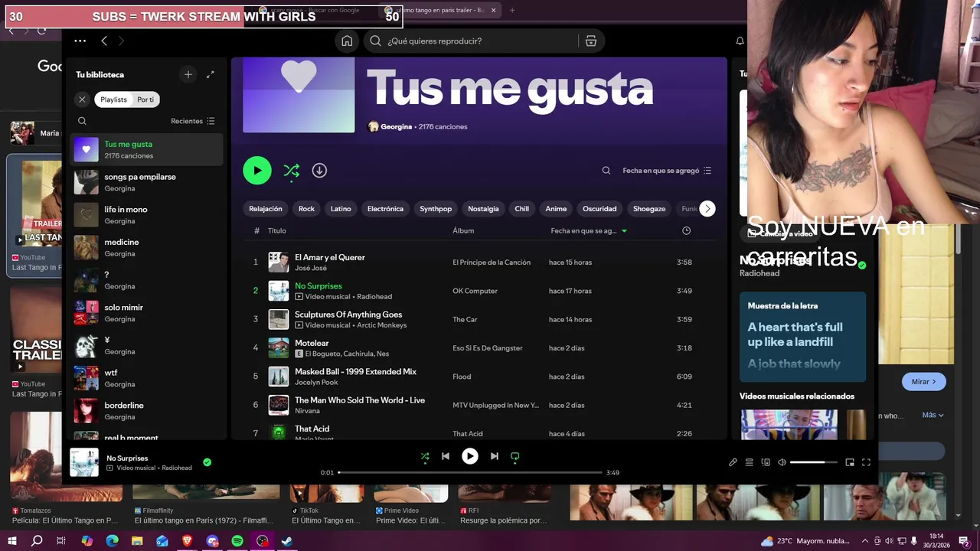
Task: Remove No Surprises from liked via checkmark
Action: tap(207, 462)
